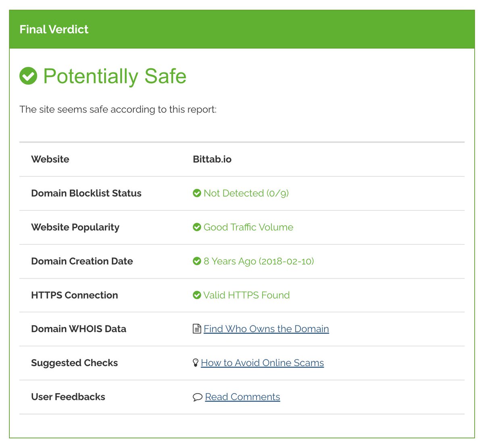Click the lightbulb icon beside Suggested Checks link

coord(196,362)
